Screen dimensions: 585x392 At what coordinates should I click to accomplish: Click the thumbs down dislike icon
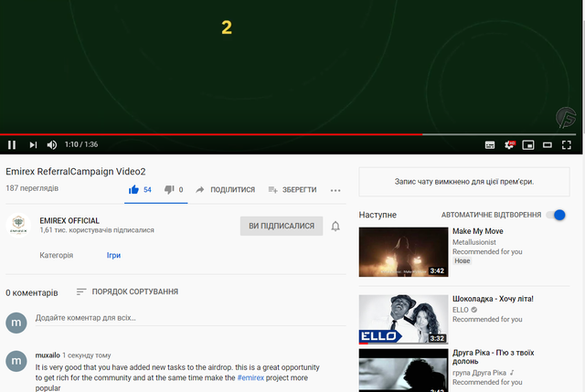[x=169, y=190]
